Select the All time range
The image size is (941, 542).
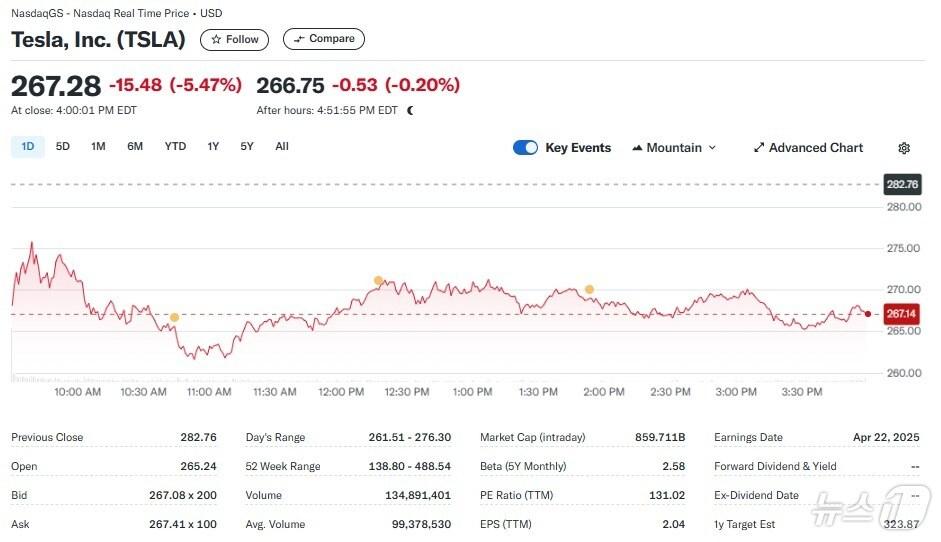(x=282, y=147)
